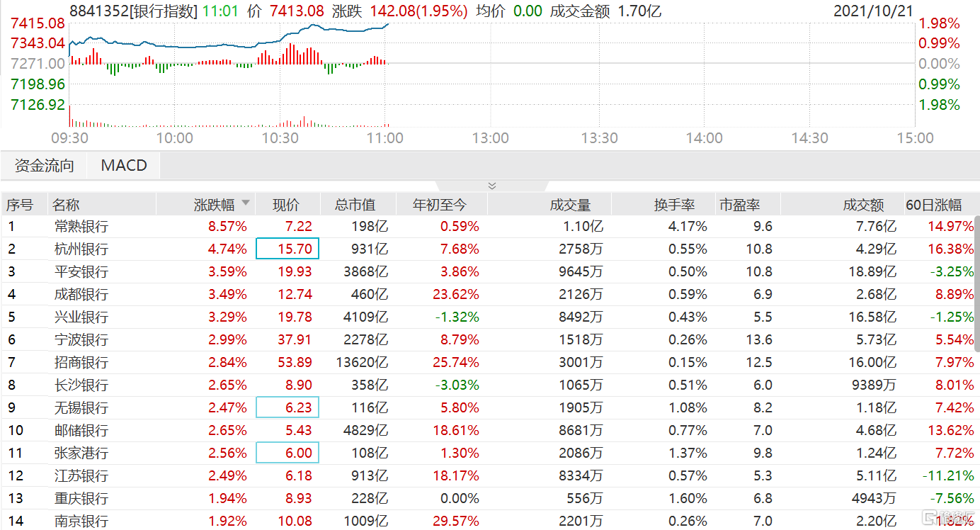Click the 名称 column header
Viewport: 980px width, 530px height.
click(x=67, y=205)
